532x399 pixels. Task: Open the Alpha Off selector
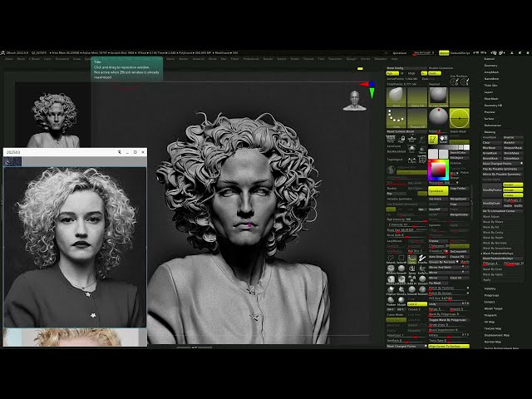(417, 97)
